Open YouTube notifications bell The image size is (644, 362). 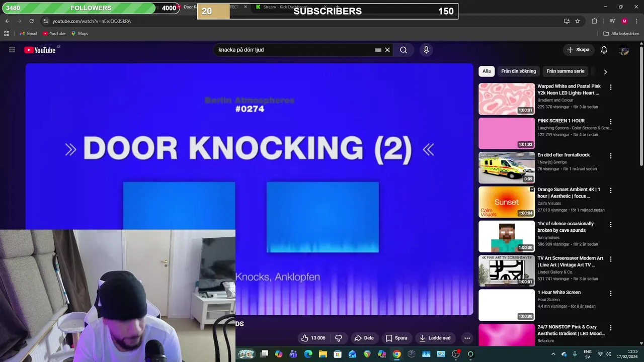click(604, 50)
